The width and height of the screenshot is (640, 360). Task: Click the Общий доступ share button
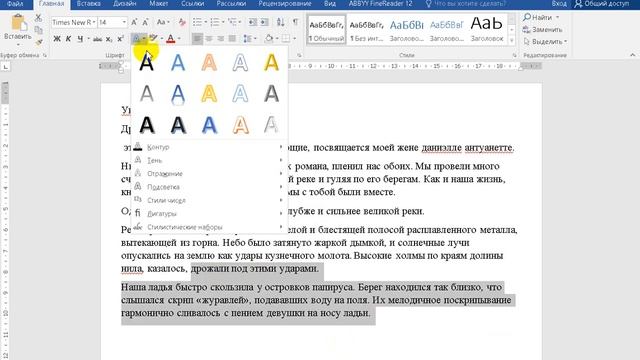(601, 4)
